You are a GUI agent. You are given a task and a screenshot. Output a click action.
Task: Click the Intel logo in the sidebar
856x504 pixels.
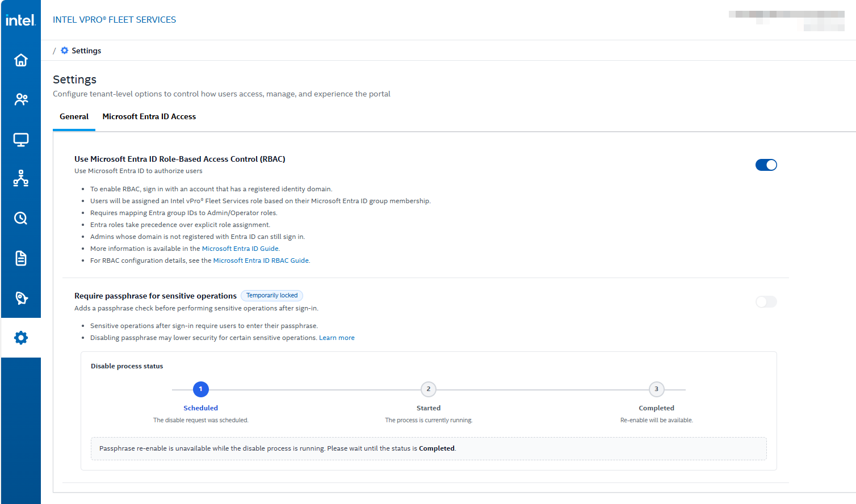tap(20, 20)
